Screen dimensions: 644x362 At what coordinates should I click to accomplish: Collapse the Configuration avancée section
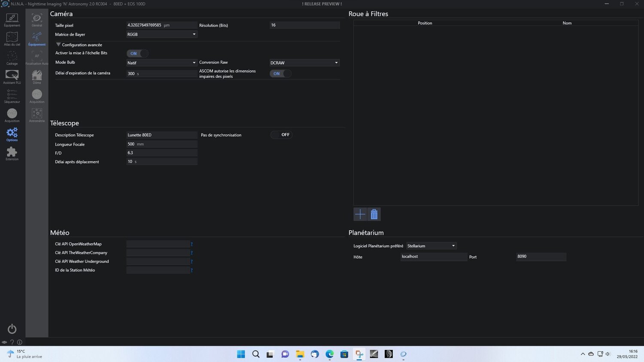coord(59,45)
